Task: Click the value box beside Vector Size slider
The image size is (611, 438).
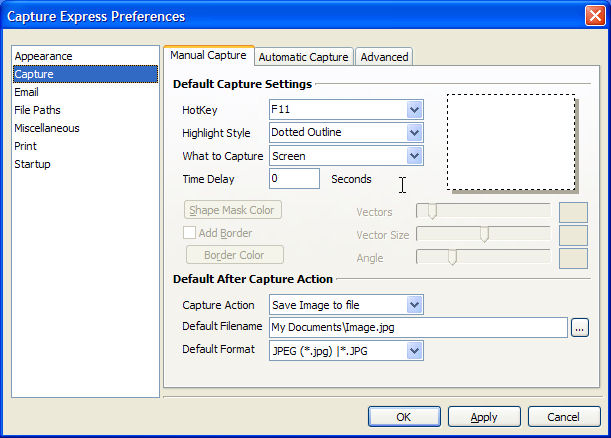Action: tap(573, 235)
